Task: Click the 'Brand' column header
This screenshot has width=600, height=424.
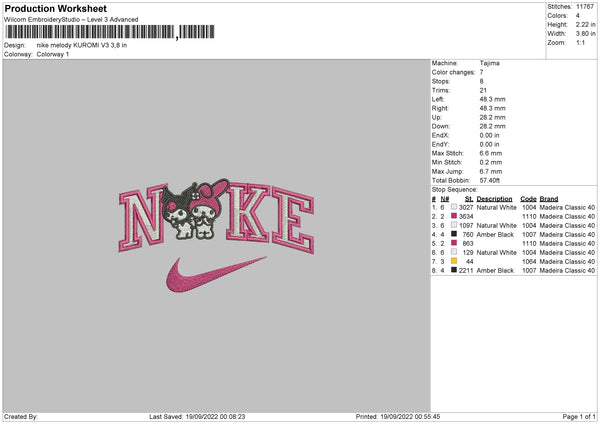Action: [549, 199]
